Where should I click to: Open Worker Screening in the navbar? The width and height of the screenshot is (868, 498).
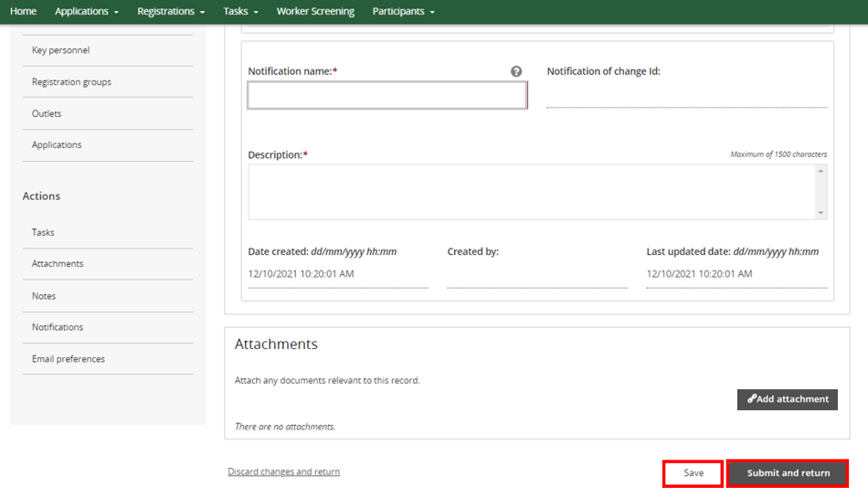(315, 12)
